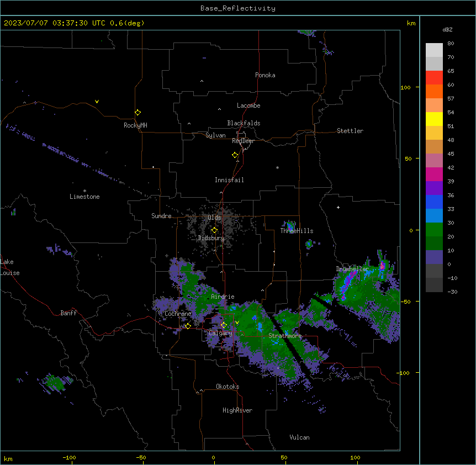The height and width of the screenshot is (465, 476).
Task: Click the white asterisk above Limestone
Action: tap(84, 191)
